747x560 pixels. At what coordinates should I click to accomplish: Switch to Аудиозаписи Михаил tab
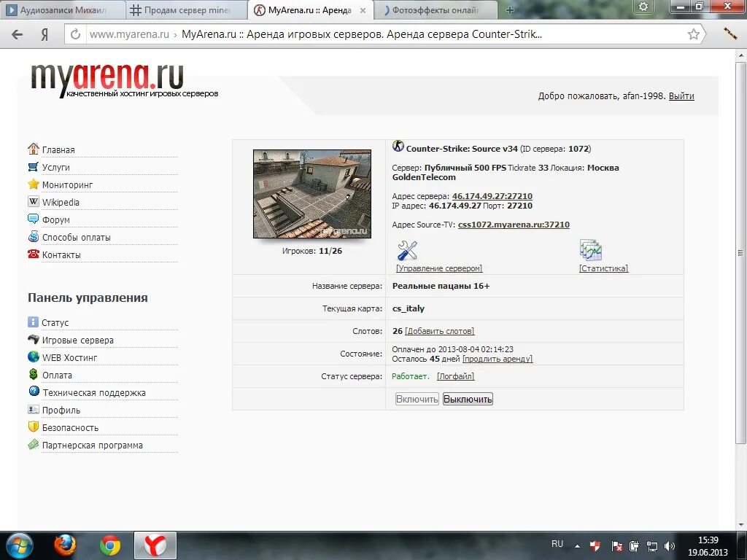click(x=62, y=10)
